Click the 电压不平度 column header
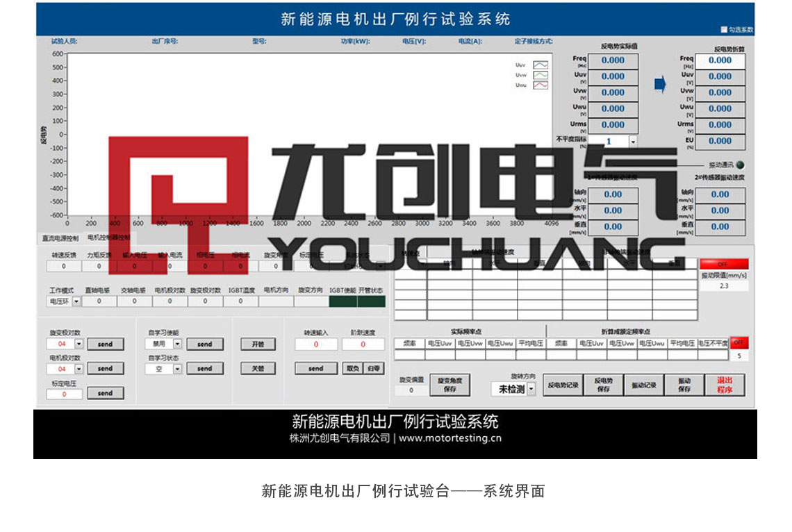Image resolution: width=792 pixels, height=532 pixels. (713, 343)
